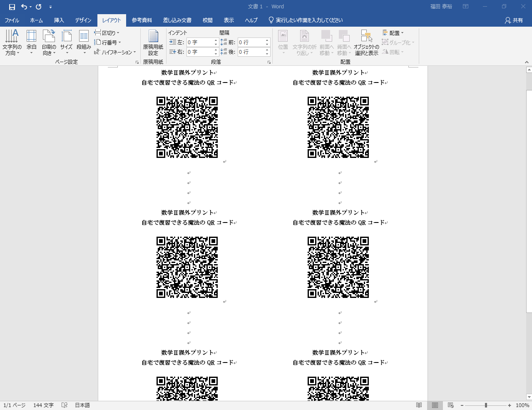This screenshot has width=532, height=410.
Task: Open the 余白 margins menu
Action: click(31, 42)
